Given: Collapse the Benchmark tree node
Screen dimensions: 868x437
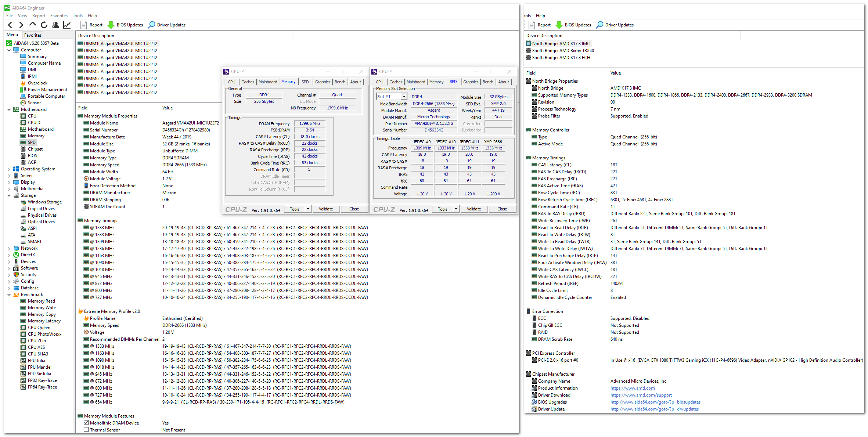Looking at the screenshot, I should pyautogui.click(x=9, y=295).
